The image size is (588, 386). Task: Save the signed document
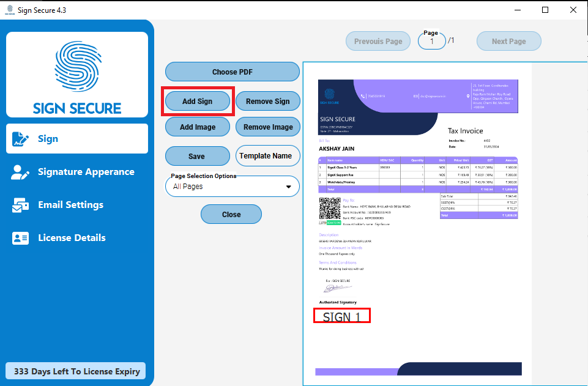coord(198,156)
